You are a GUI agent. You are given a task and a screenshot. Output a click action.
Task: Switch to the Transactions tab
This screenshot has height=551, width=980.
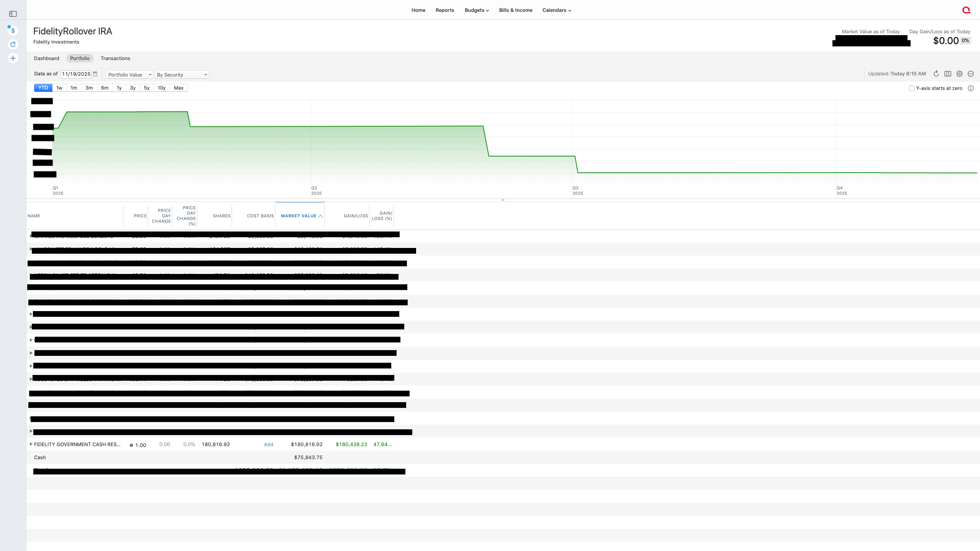pos(115,58)
